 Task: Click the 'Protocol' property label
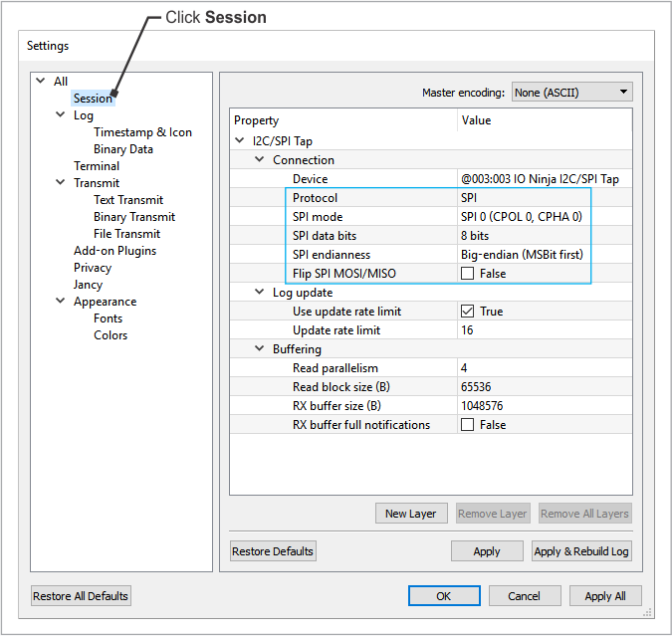point(315,198)
